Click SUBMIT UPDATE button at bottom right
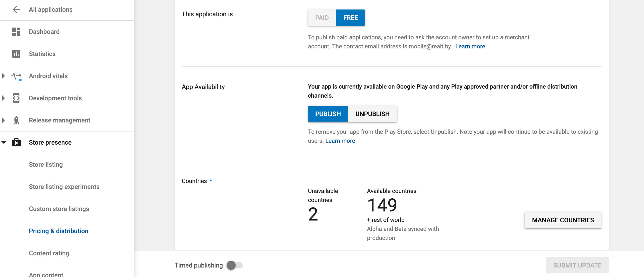The image size is (644, 277). (577, 265)
